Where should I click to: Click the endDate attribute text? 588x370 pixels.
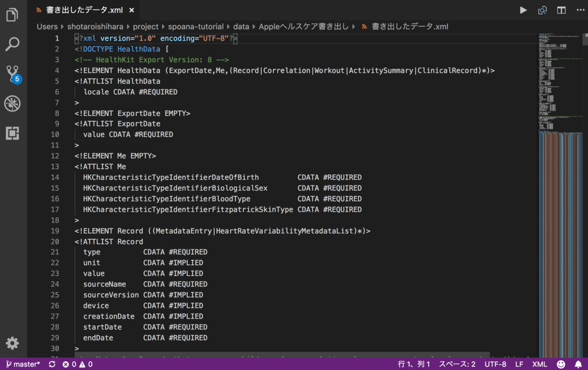tap(98, 338)
